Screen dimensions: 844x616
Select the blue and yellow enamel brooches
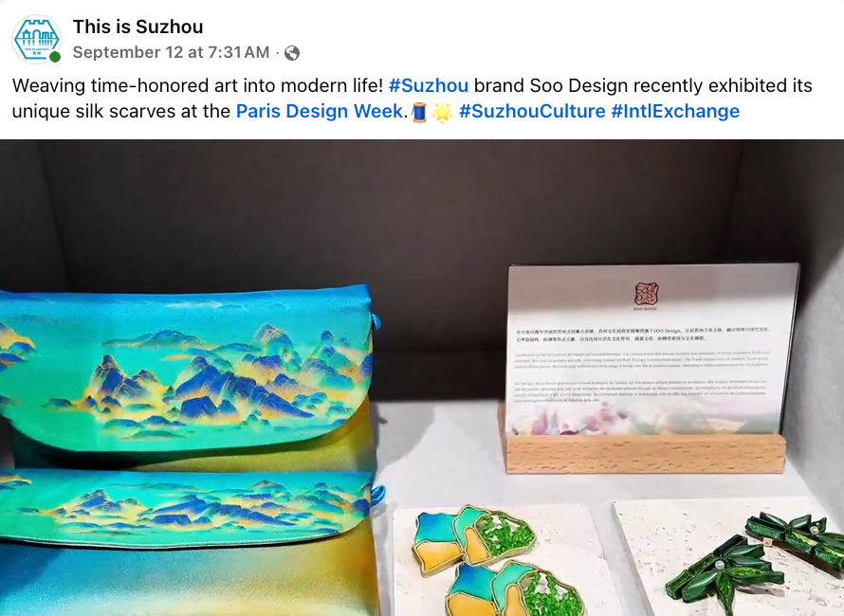tap(498, 559)
